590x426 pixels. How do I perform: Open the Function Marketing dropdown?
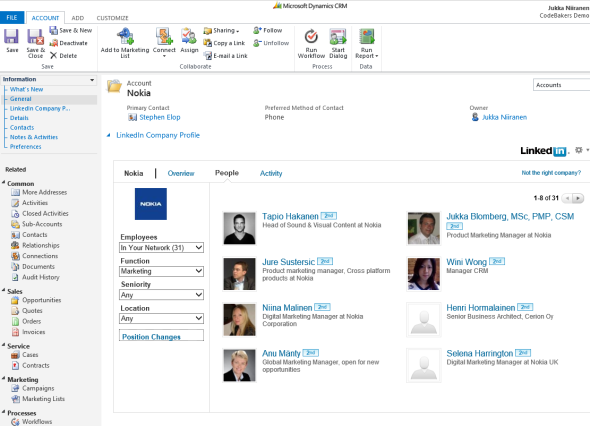[x=161, y=271]
